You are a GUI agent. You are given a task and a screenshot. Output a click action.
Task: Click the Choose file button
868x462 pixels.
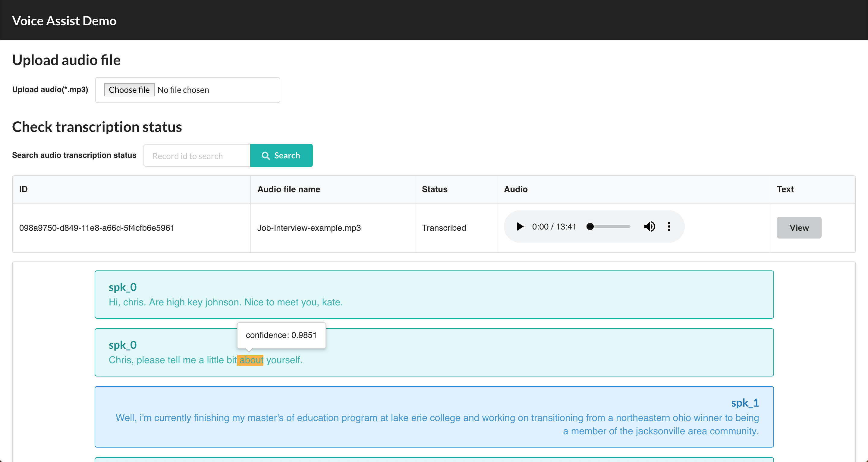(x=129, y=90)
